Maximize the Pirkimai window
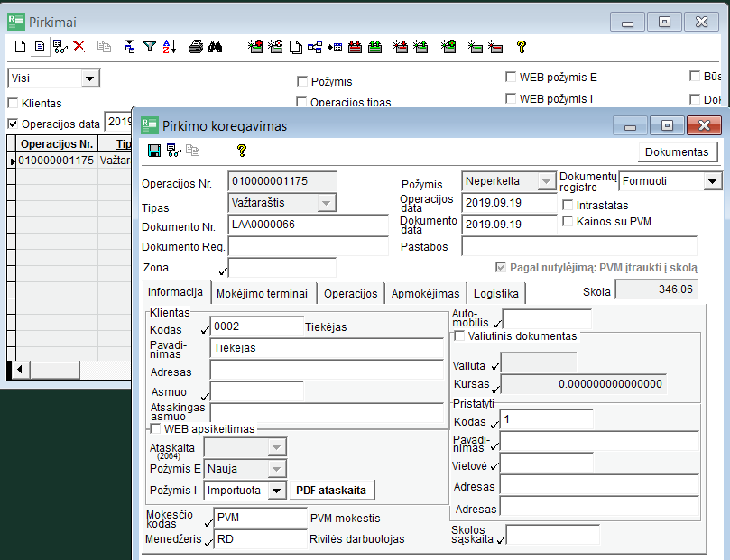The width and height of the screenshot is (730, 560). (664, 22)
